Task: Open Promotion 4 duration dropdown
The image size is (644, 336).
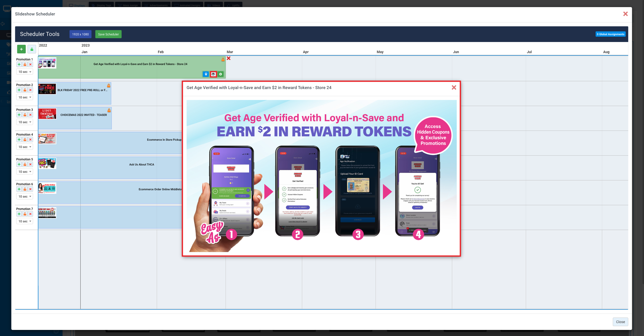Action: click(25, 147)
